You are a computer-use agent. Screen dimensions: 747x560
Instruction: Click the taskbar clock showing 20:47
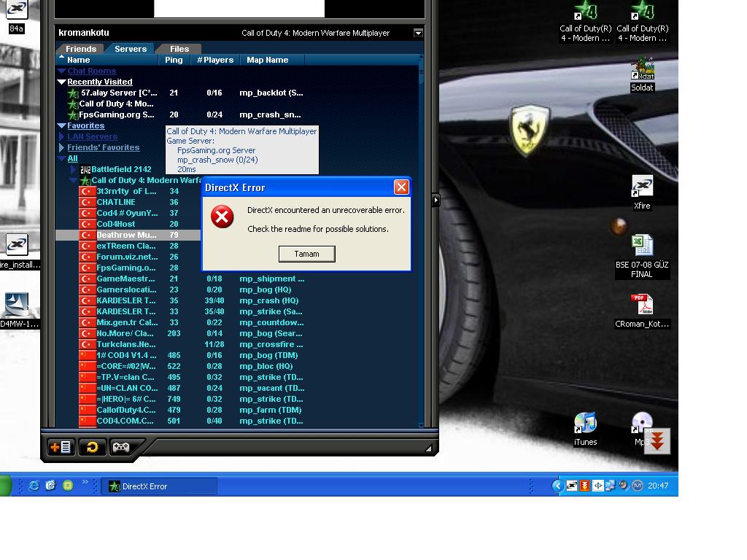pos(658,486)
